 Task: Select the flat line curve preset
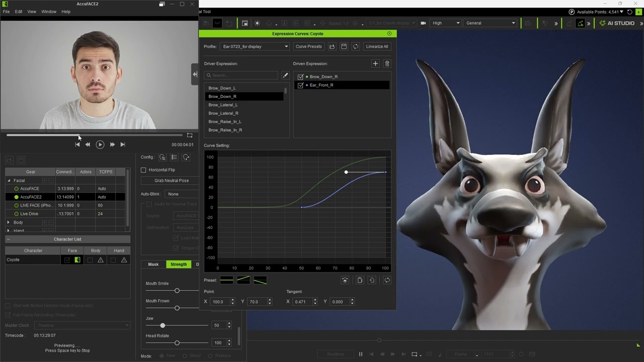226,280
